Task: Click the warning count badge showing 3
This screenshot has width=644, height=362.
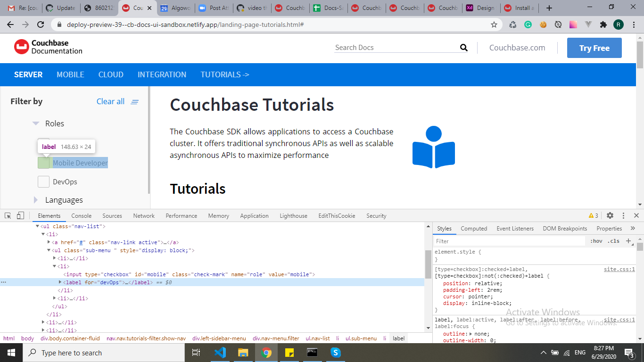Action: click(594, 216)
